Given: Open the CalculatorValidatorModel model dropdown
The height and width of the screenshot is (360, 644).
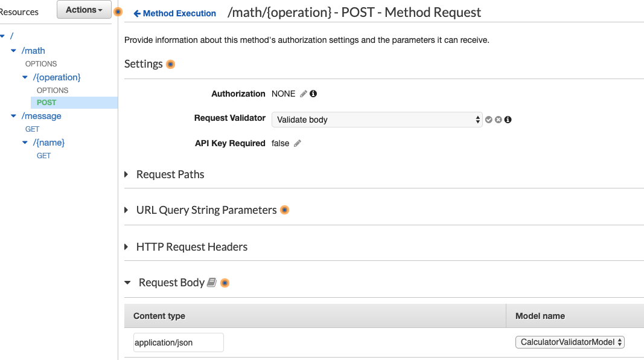Looking at the screenshot, I should 570,342.
